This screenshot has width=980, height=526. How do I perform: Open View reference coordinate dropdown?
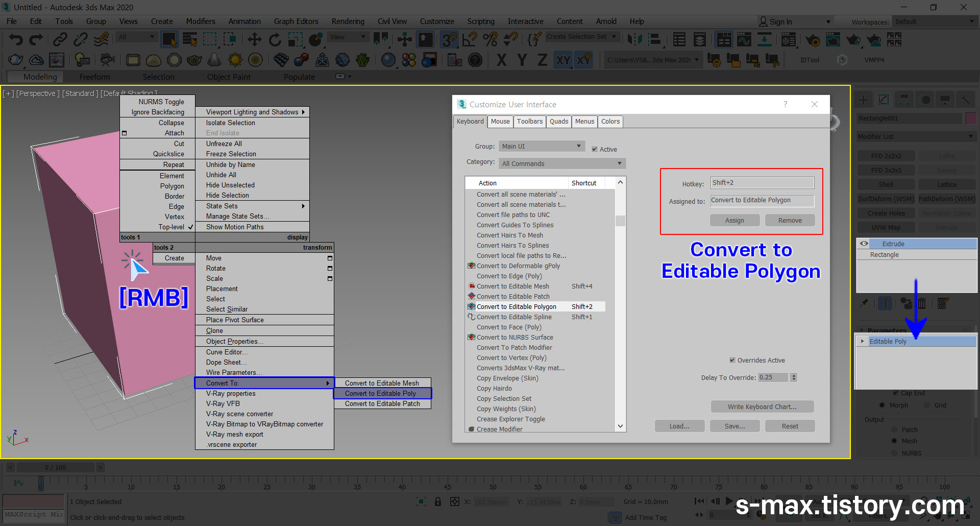(x=349, y=37)
